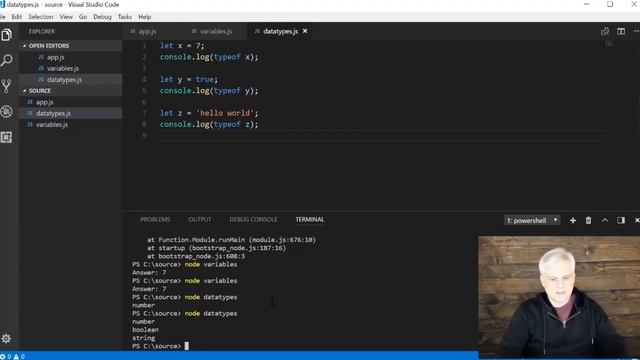Click 'console.log(typeof z);' code line
Viewport: 640px width, 360px height.
(x=209, y=124)
